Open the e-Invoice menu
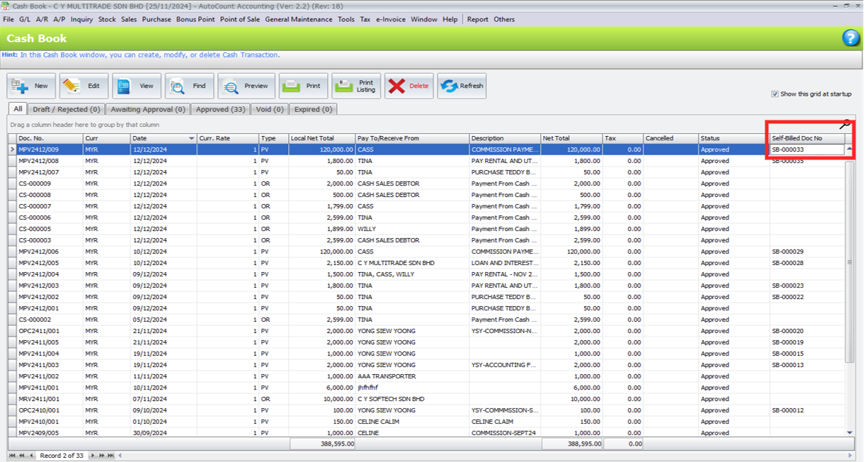 point(390,19)
